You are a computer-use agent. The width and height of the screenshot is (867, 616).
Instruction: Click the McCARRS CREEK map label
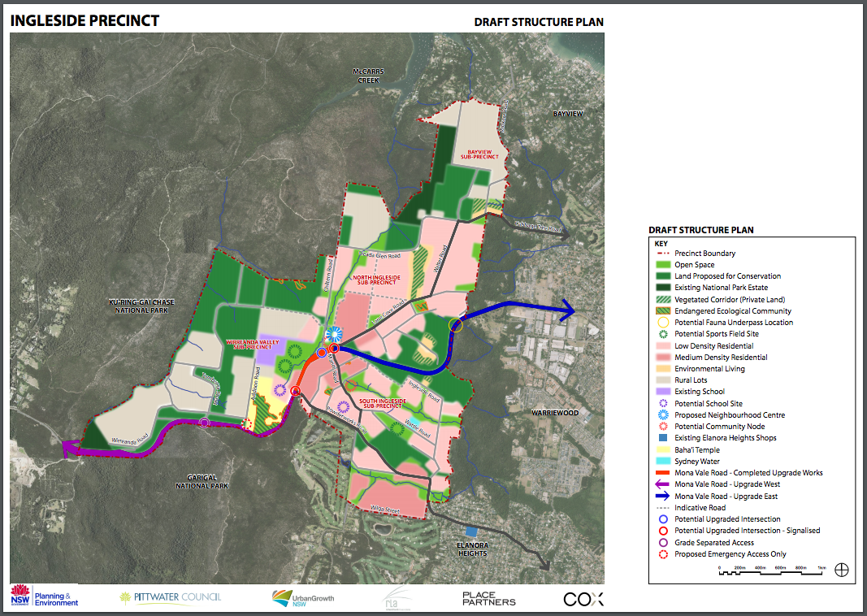(368, 76)
